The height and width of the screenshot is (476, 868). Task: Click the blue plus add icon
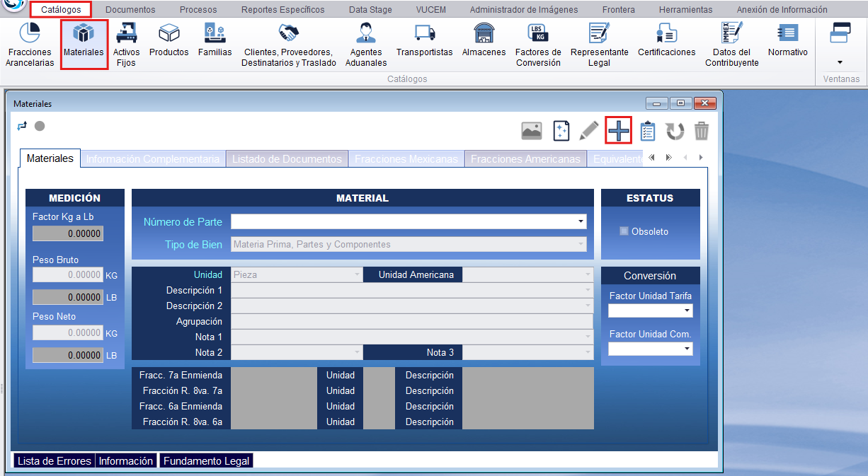click(618, 131)
